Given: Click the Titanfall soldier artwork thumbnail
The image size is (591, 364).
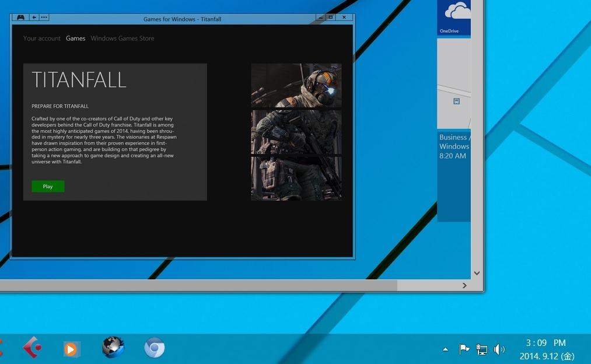Looking at the screenshot, I should (296, 132).
